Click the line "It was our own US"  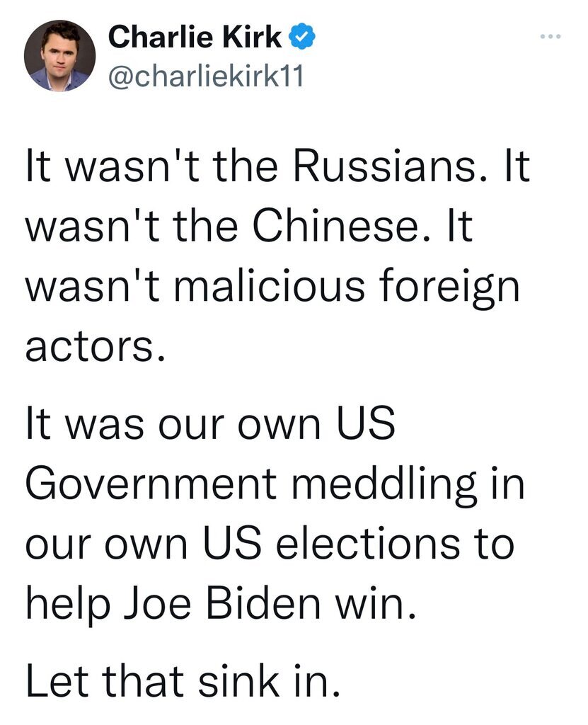(x=210, y=423)
